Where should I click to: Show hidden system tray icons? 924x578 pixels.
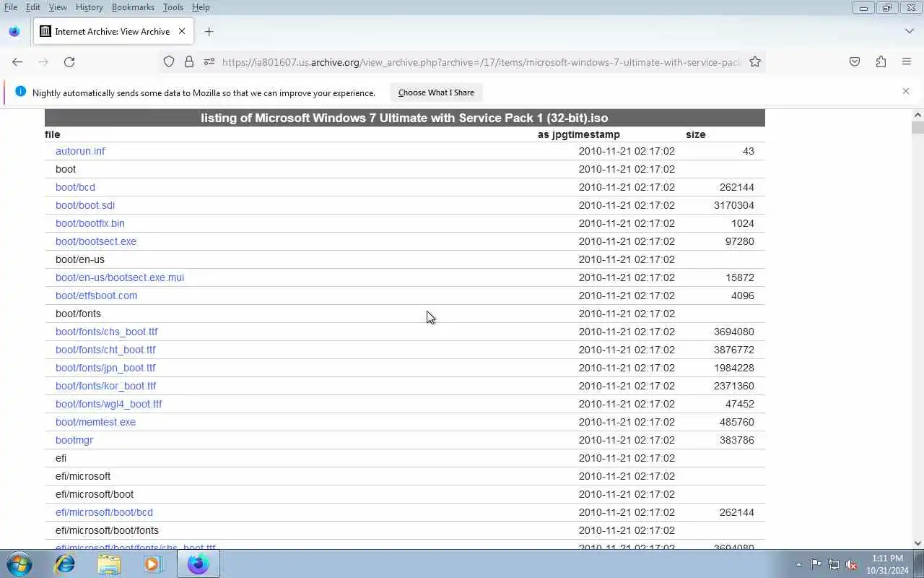point(798,564)
